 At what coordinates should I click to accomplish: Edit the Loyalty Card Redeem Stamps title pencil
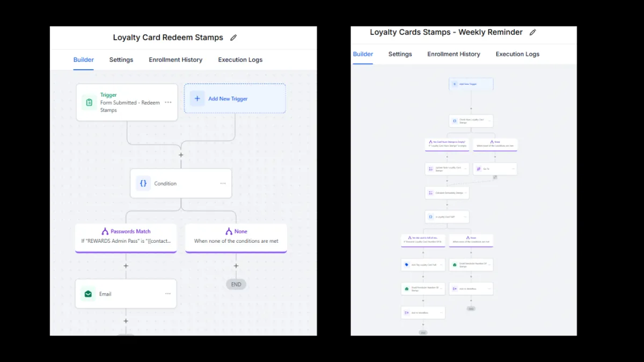[x=233, y=38]
